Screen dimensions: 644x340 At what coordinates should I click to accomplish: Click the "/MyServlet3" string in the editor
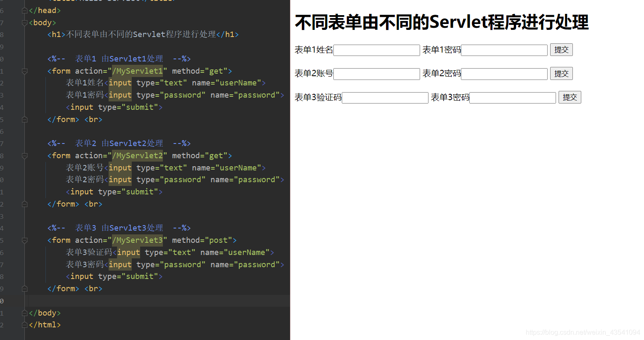pyautogui.click(x=138, y=240)
